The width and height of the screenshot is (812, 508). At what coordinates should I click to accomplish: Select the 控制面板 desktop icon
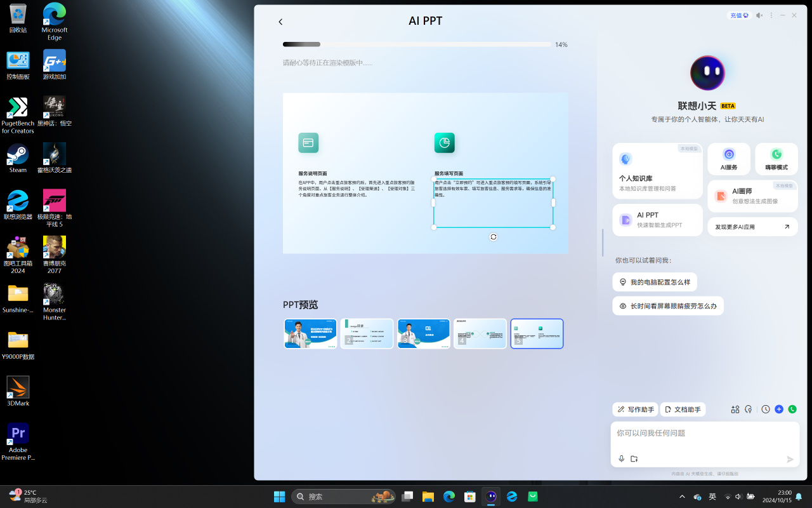point(18,65)
